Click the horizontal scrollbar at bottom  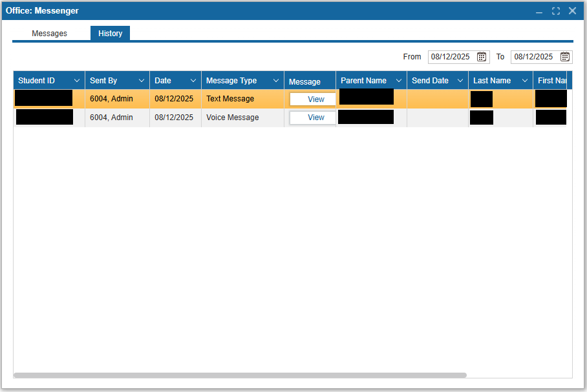pyautogui.click(x=239, y=375)
